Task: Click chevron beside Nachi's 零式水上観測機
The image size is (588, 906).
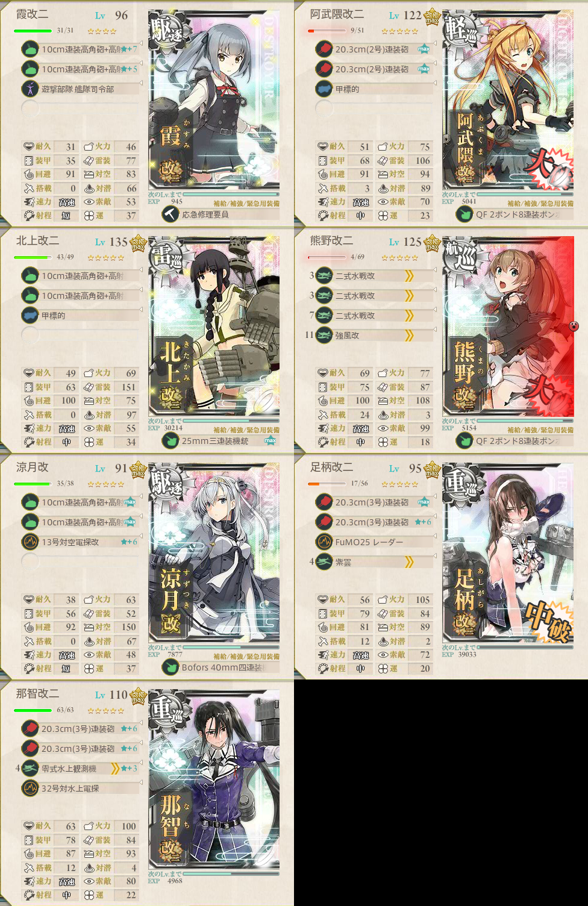Action: (115, 768)
